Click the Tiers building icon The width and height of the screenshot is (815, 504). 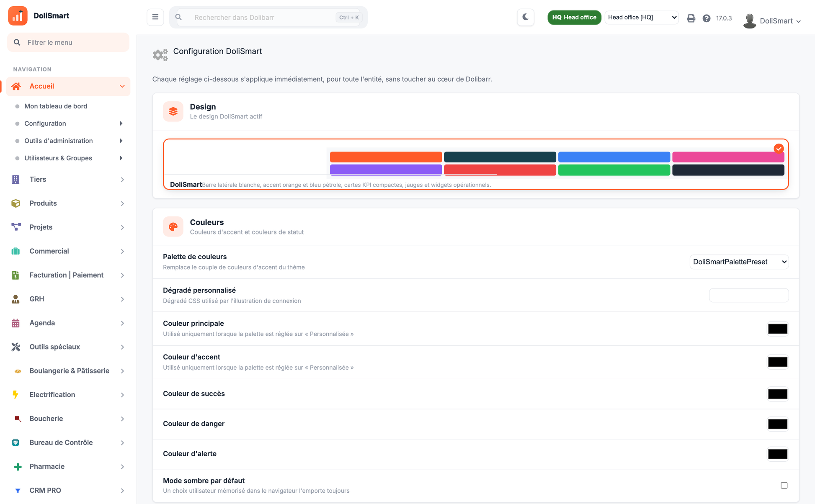pyautogui.click(x=15, y=179)
